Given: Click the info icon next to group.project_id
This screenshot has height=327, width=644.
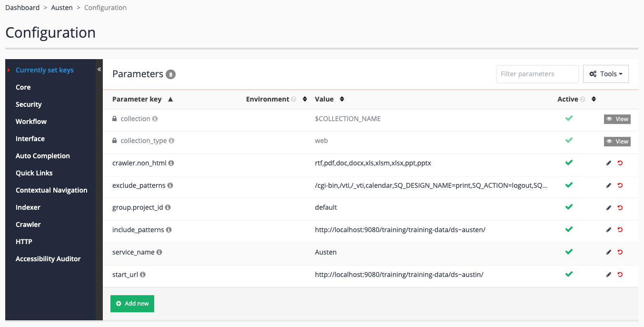Looking at the screenshot, I should pyautogui.click(x=168, y=207).
